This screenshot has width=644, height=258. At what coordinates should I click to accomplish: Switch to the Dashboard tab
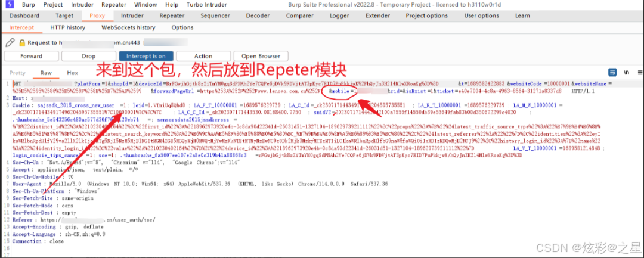click(x=24, y=15)
